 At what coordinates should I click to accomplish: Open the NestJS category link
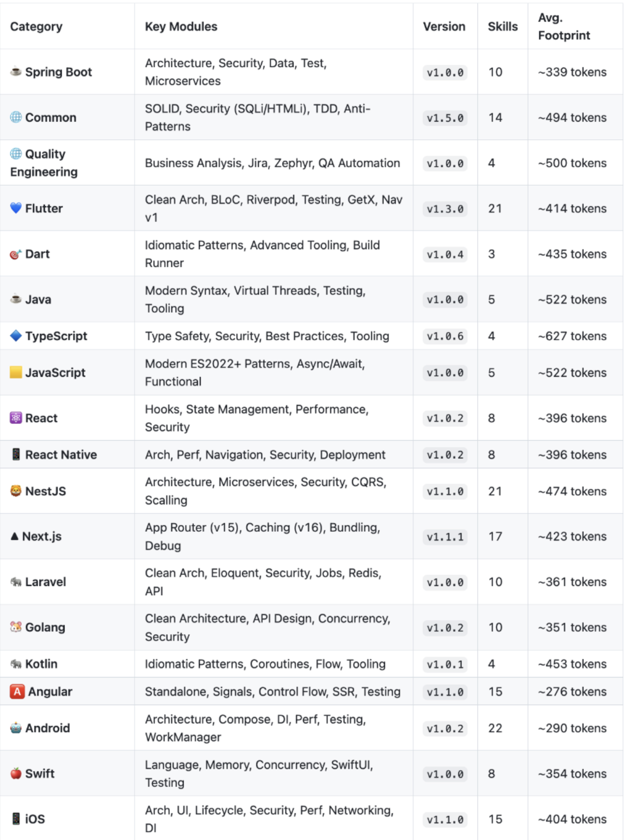tap(45, 491)
